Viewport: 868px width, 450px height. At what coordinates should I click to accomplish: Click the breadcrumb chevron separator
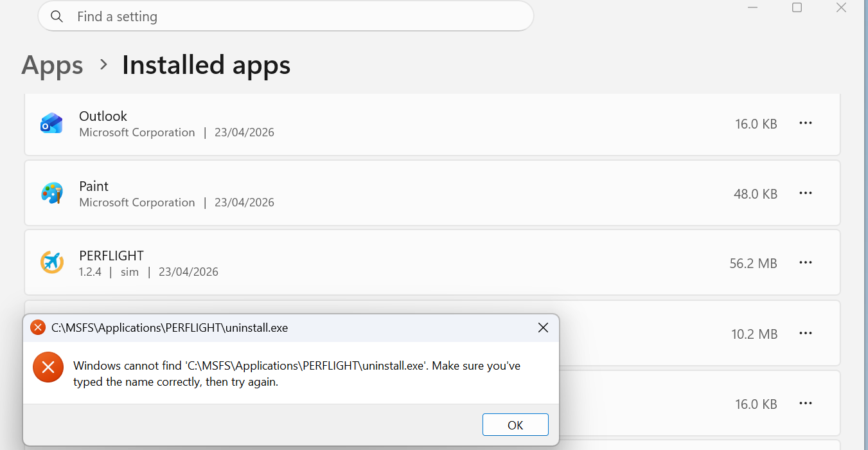pos(103,65)
